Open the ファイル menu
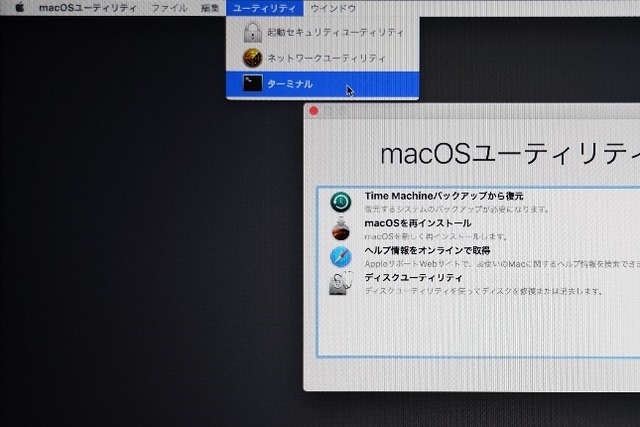 pyautogui.click(x=169, y=8)
